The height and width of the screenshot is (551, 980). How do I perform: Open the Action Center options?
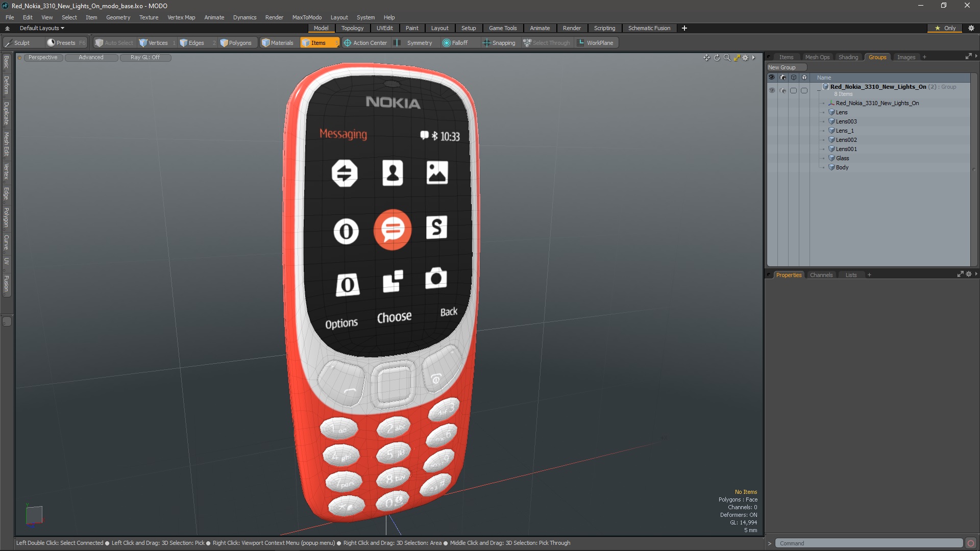[365, 43]
